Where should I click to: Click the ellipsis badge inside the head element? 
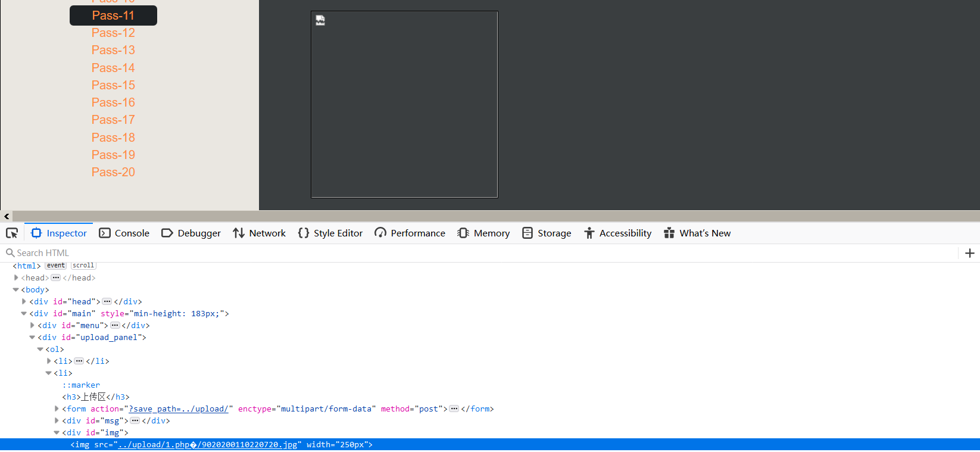(x=56, y=278)
